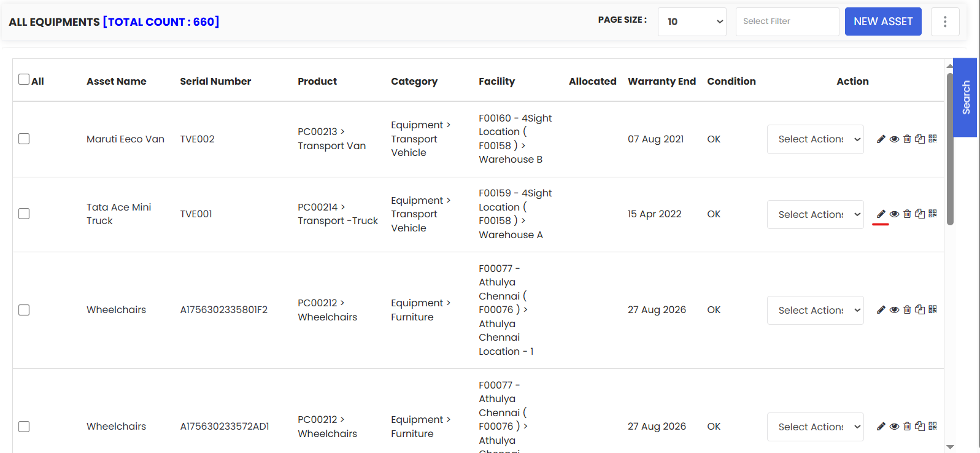Image resolution: width=980 pixels, height=453 pixels.
Task: Click product PC00214 > Transport -Truck
Action: (x=338, y=214)
